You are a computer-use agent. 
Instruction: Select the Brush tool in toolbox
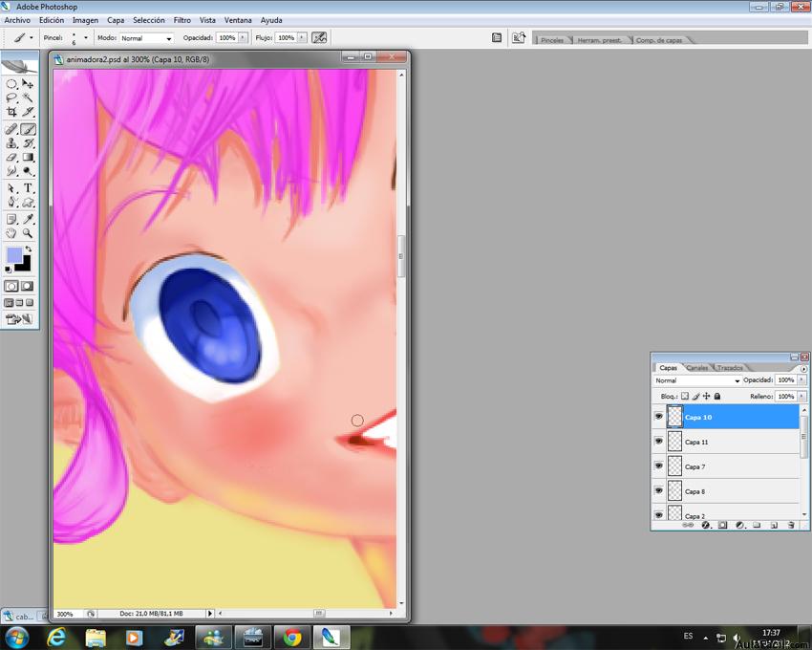(28, 129)
